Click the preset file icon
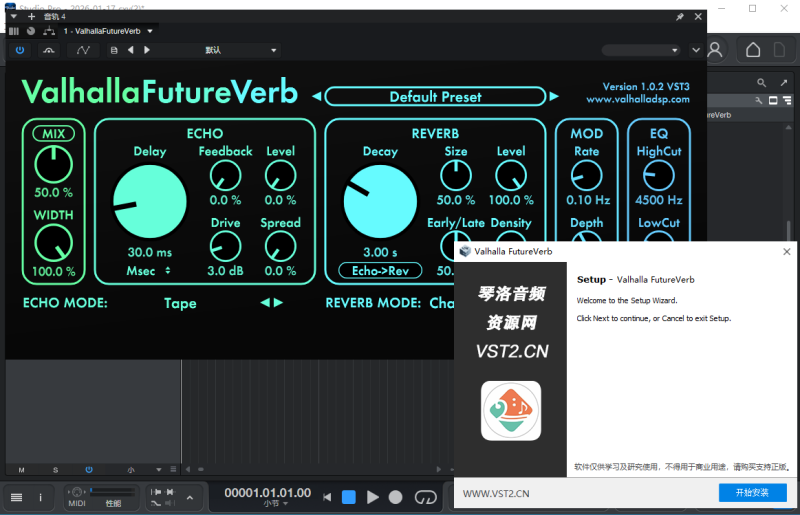800x515 pixels. click(114, 50)
